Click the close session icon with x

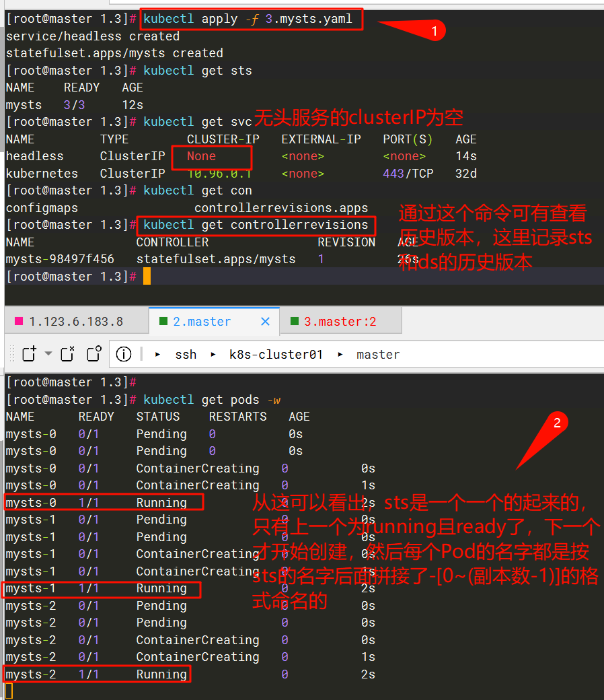pyautogui.click(x=67, y=353)
